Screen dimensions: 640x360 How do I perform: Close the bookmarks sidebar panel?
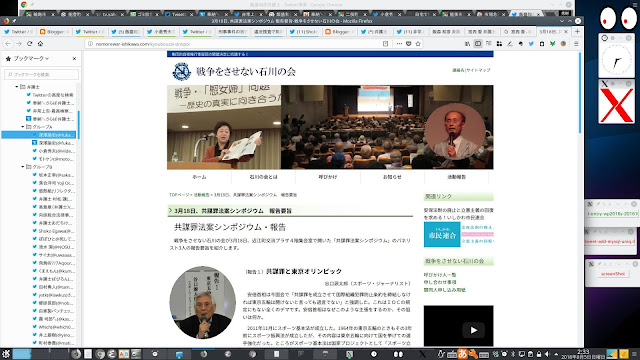tap(74, 59)
